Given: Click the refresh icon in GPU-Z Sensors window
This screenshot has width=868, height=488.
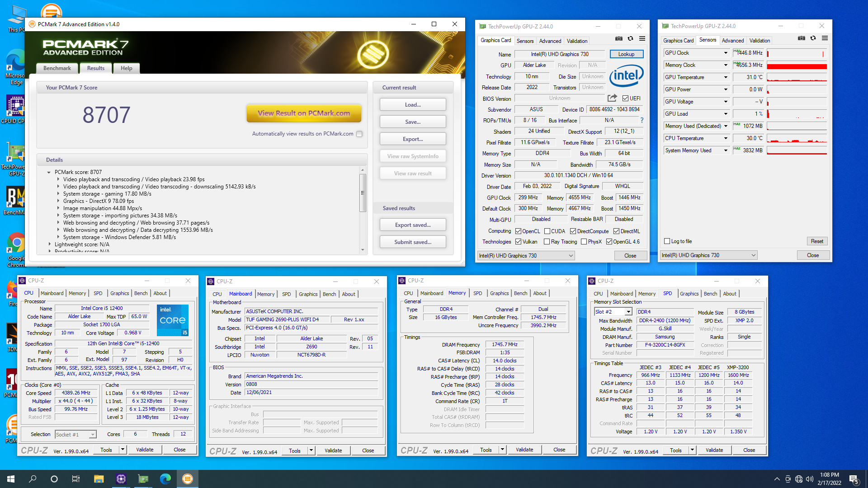Looking at the screenshot, I should [x=813, y=38].
